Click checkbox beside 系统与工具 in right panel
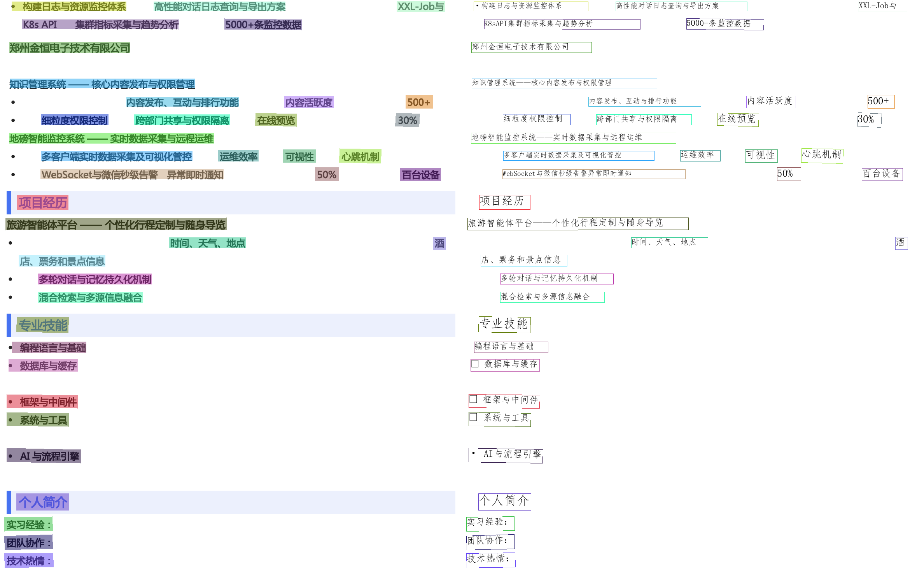This screenshot has height=579, width=924. click(473, 417)
